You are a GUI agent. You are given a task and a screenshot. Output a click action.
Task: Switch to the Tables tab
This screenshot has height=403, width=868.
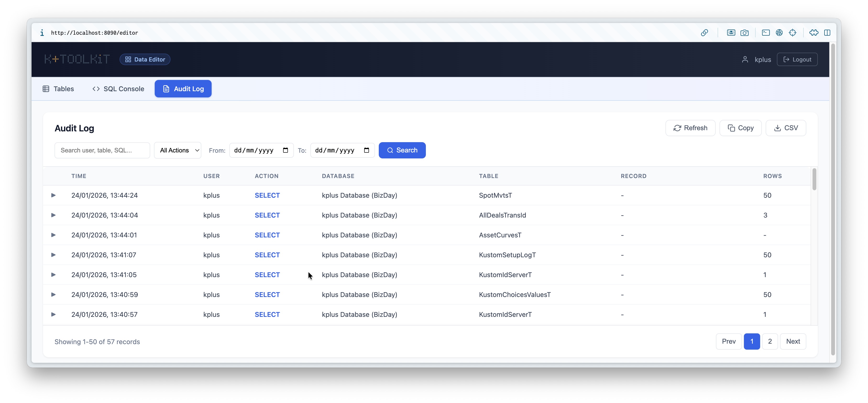[x=58, y=89]
